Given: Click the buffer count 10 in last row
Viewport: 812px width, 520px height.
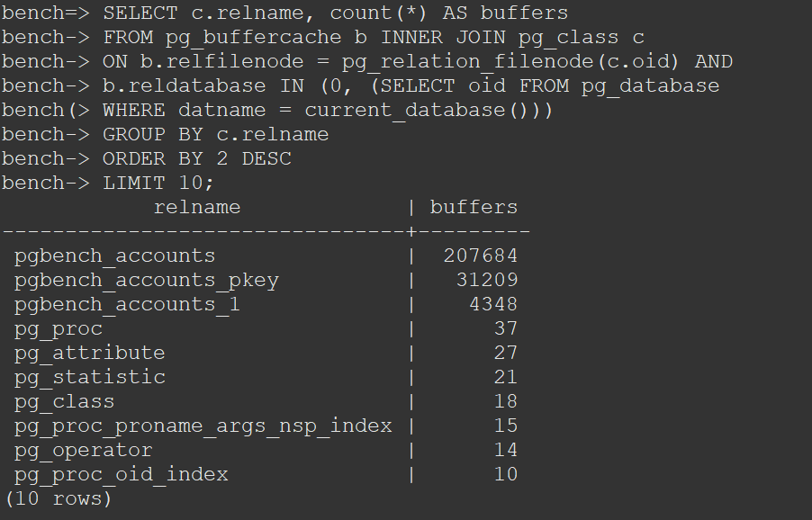Looking at the screenshot, I should 505,474.
